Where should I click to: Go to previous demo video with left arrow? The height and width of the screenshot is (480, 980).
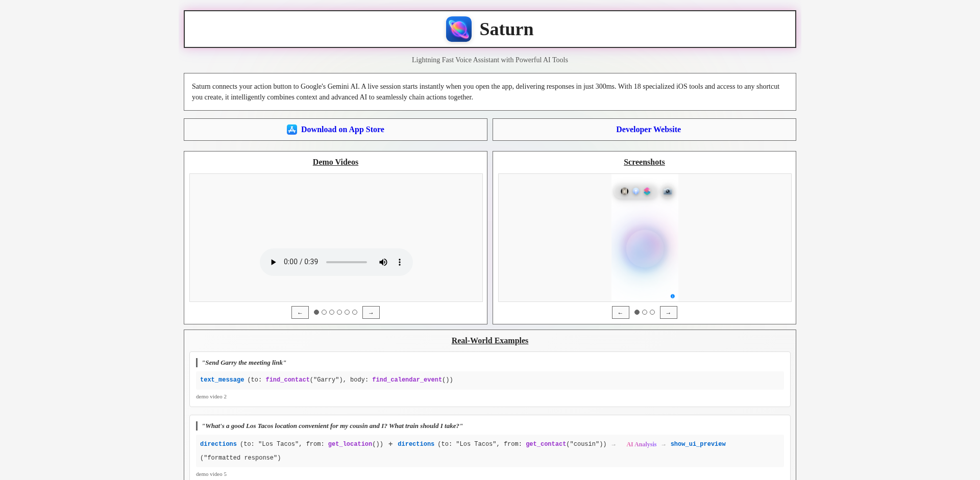coord(300,312)
